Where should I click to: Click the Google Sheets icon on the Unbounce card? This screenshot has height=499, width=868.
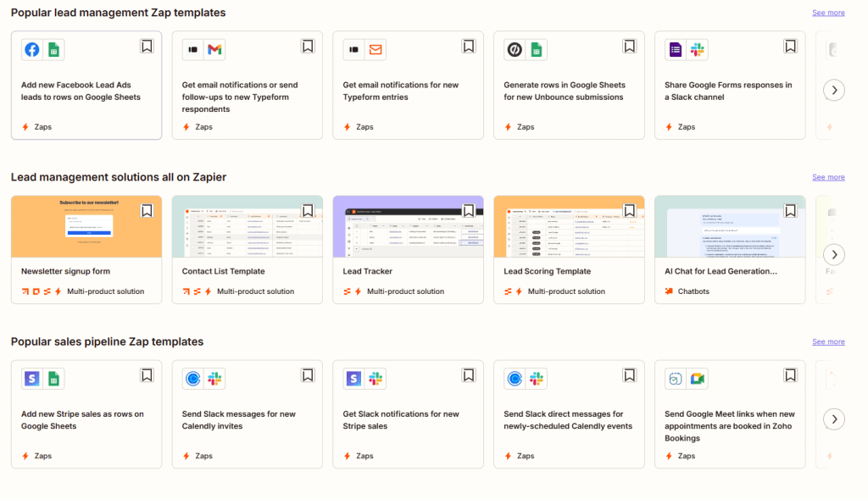click(x=537, y=50)
